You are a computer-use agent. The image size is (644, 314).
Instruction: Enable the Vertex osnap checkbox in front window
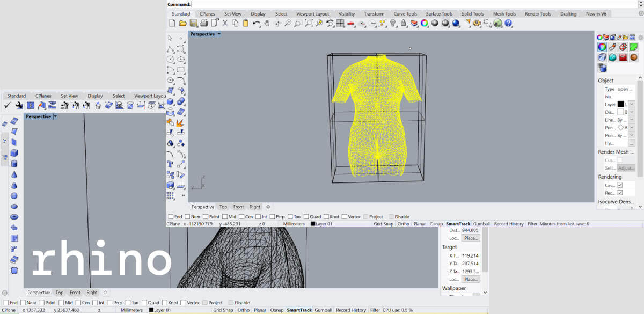click(344, 217)
